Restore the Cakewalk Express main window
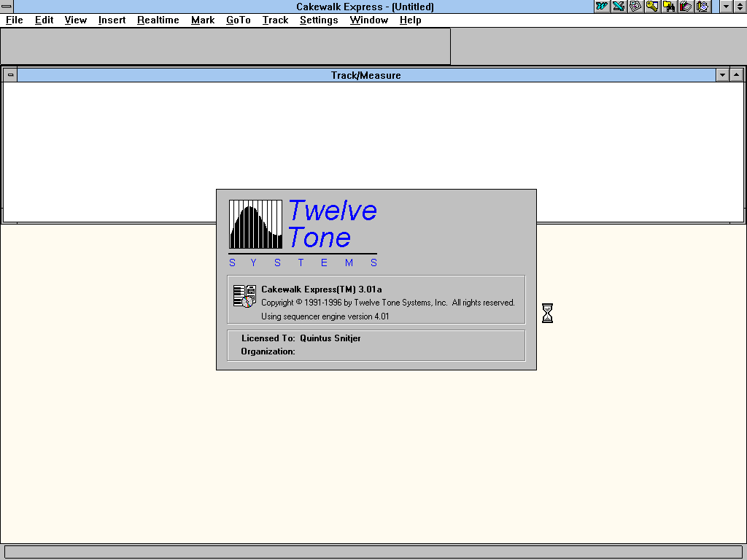747x560 pixels. click(740, 6)
